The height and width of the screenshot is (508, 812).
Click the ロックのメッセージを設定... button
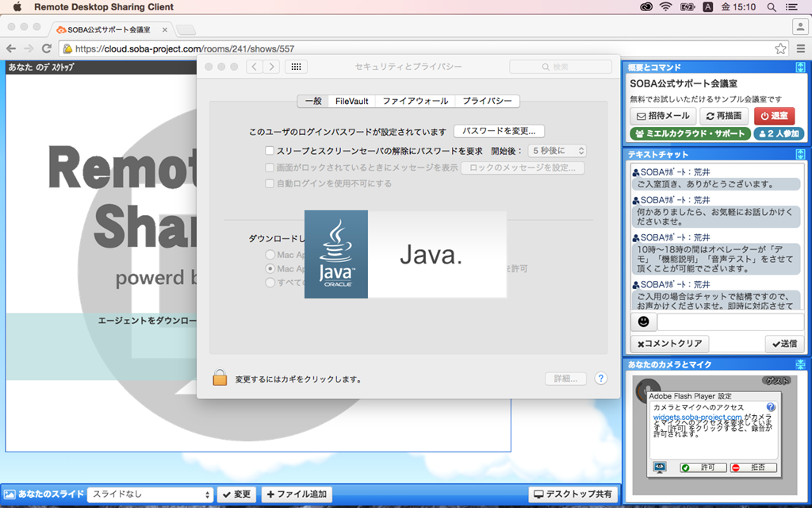(523, 167)
